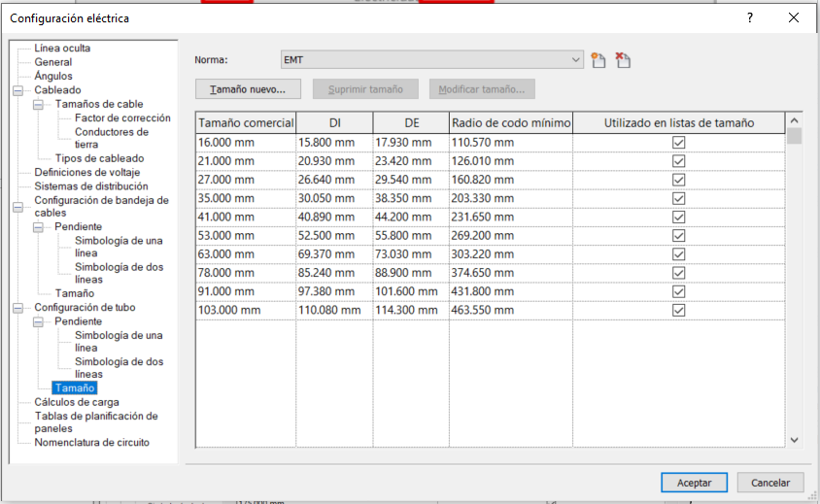Select Ángulos in the settings tree
This screenshot has height=504, width=820.
[x=53, y=77]
